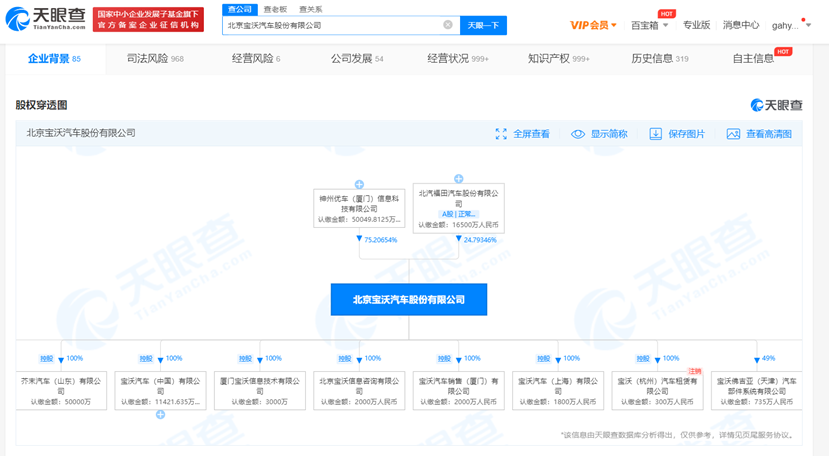
Task: Open the 宝沃汽车（上海）有限公司 node
Action: 558,390
